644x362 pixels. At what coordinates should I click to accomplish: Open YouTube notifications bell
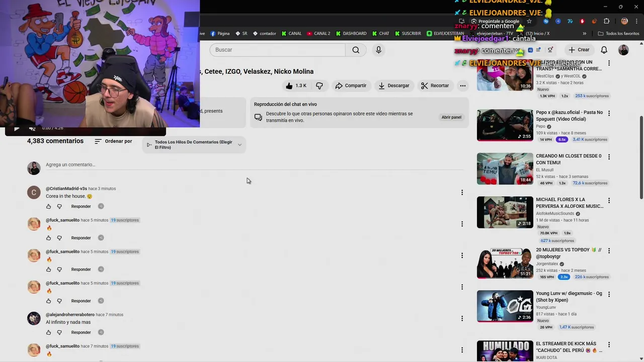604,50
